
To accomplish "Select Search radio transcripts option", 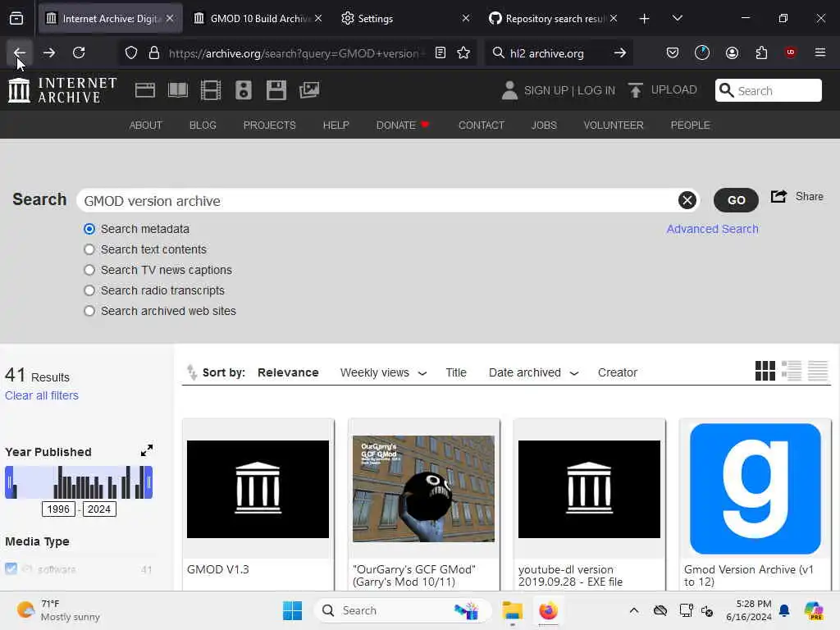I will [x=89, y=290].
